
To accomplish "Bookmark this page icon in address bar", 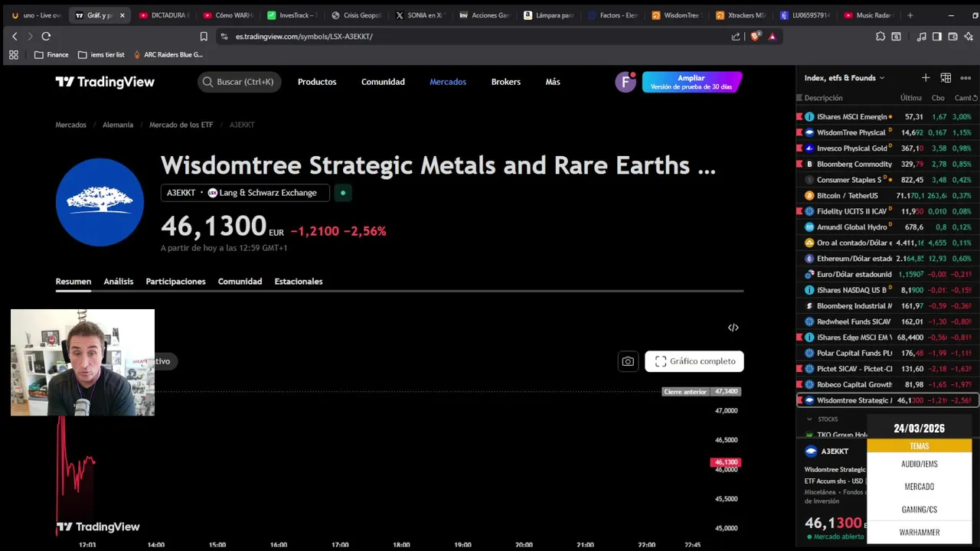I will (204, 36).
